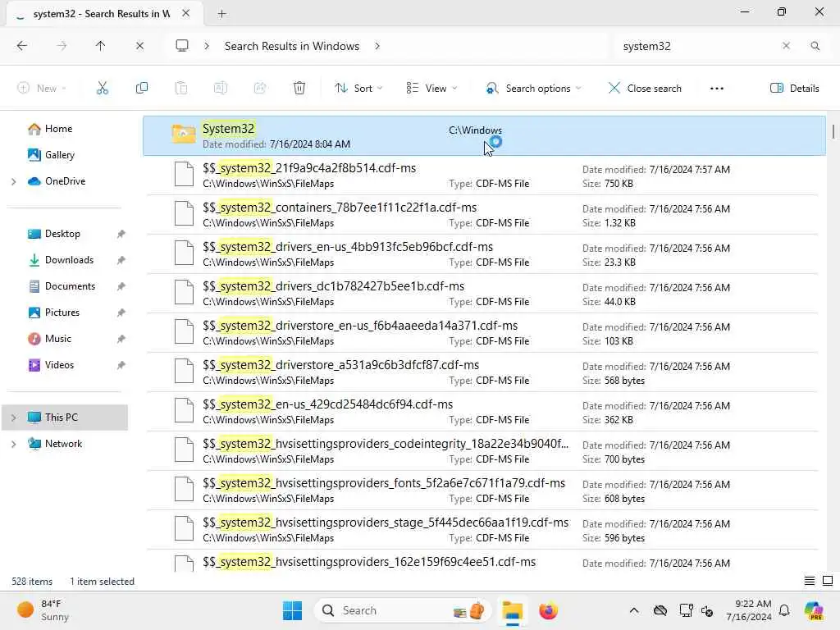Switch to details list view icon in status bar
The image size is (840, 630).
pos(810,581)
